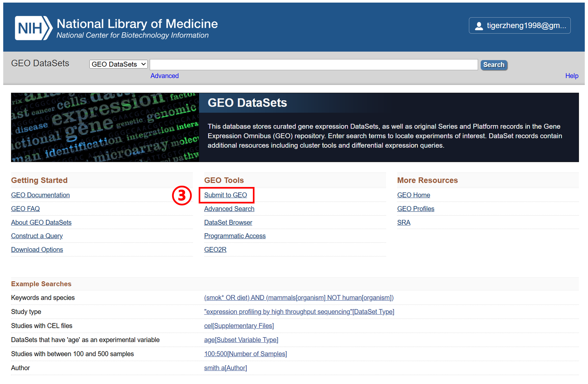
Task: Click the user silhouette icon in account button
Action: 479,26
